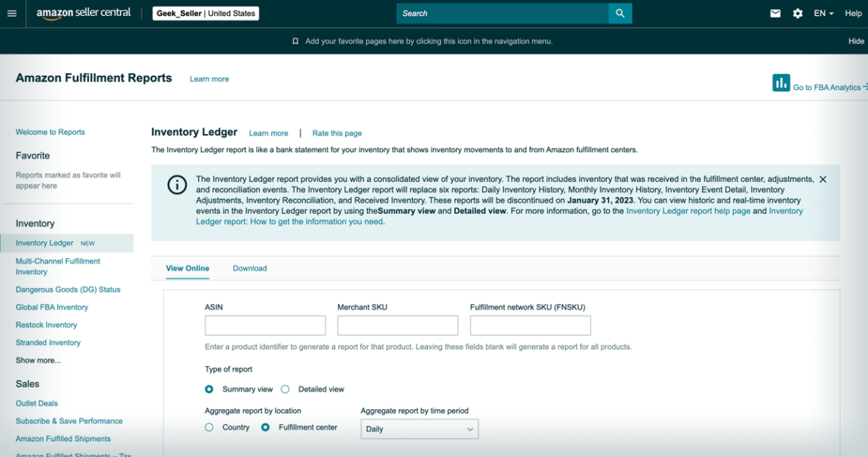
Task: Click inside the ASIN input field
Action: 264,325
